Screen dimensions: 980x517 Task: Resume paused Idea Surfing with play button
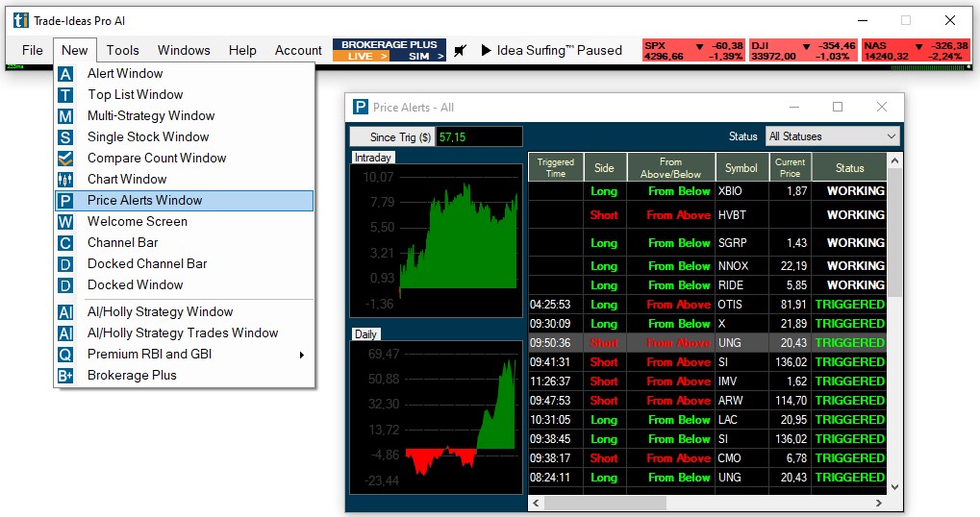pyautogui.click(x=486, y=51)
